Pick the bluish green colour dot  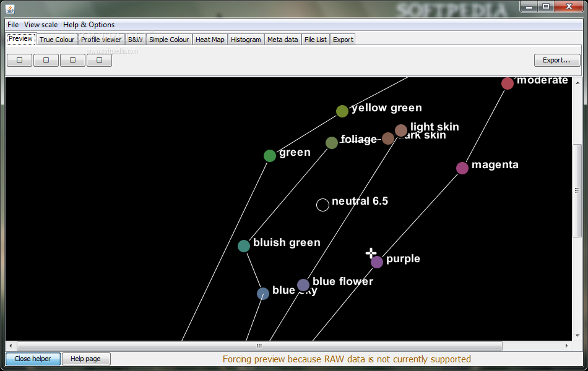coord(244,246)
